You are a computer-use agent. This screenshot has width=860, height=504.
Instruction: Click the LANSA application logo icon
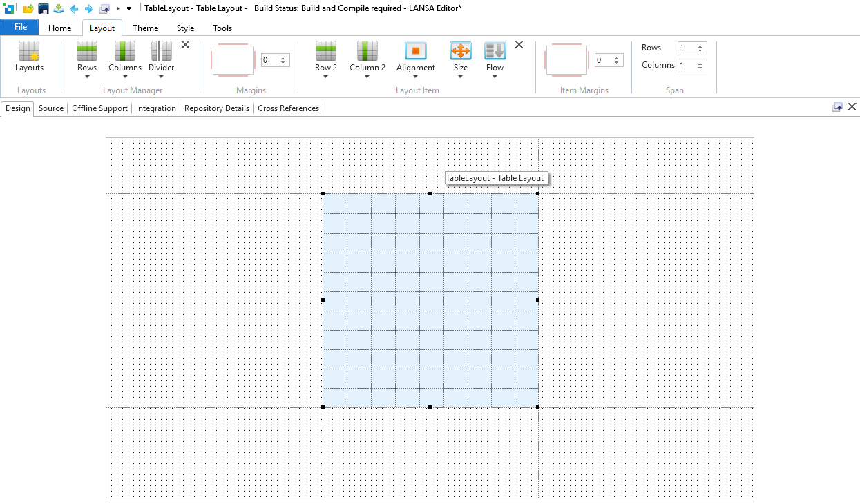tap(10, 8)
